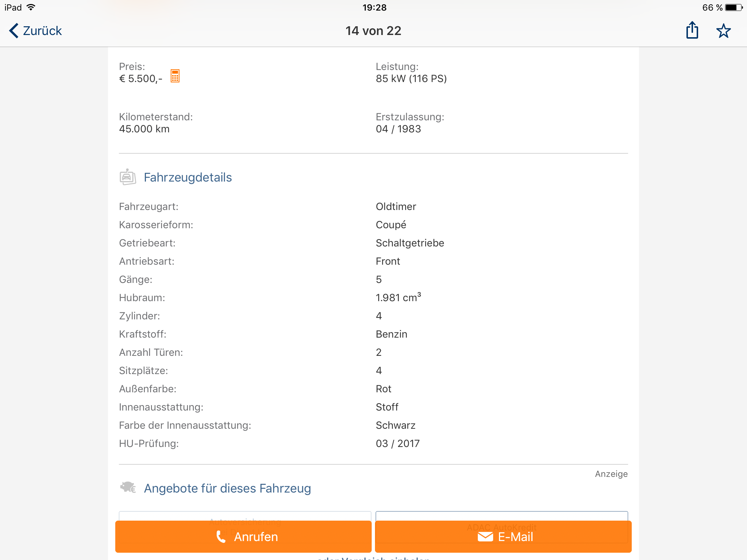The width and height of the screenshot is (747, 560).
Task: Click the piggy bank offers icon
Action: (128, 487)
